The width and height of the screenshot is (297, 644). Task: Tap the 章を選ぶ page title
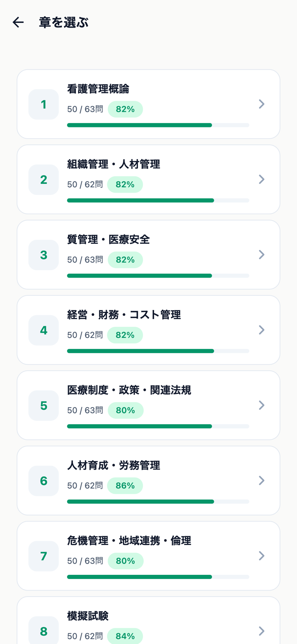click(64, 22)
